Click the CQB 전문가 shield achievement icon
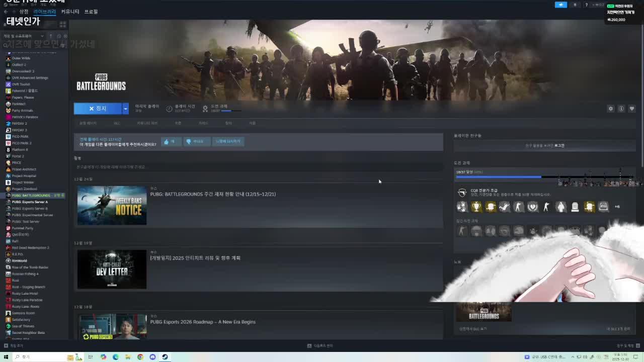 [x=462, y=192]
